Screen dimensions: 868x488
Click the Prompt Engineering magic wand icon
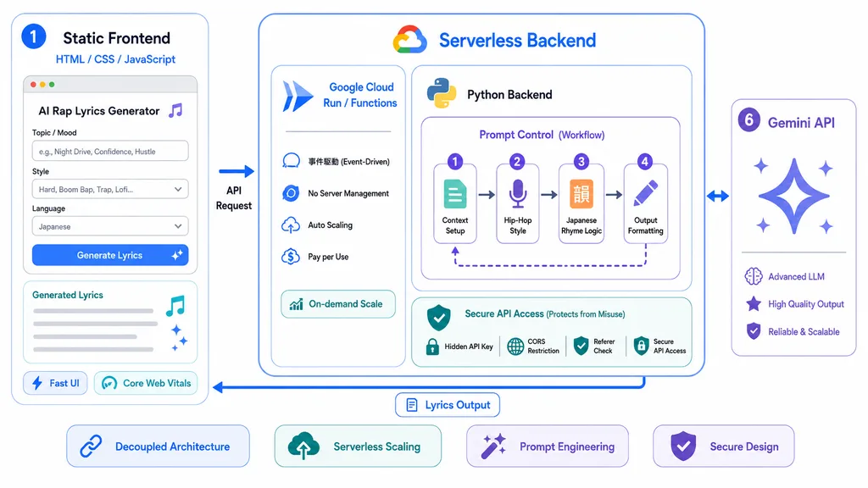tap(493, 446)
